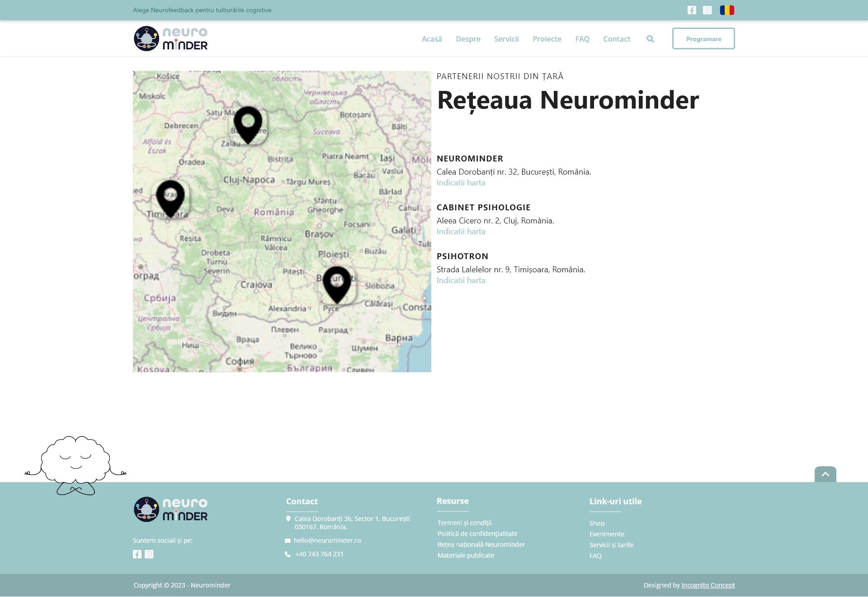Go to the Despre menu item

pyautogui.click(x=468, y=39)
